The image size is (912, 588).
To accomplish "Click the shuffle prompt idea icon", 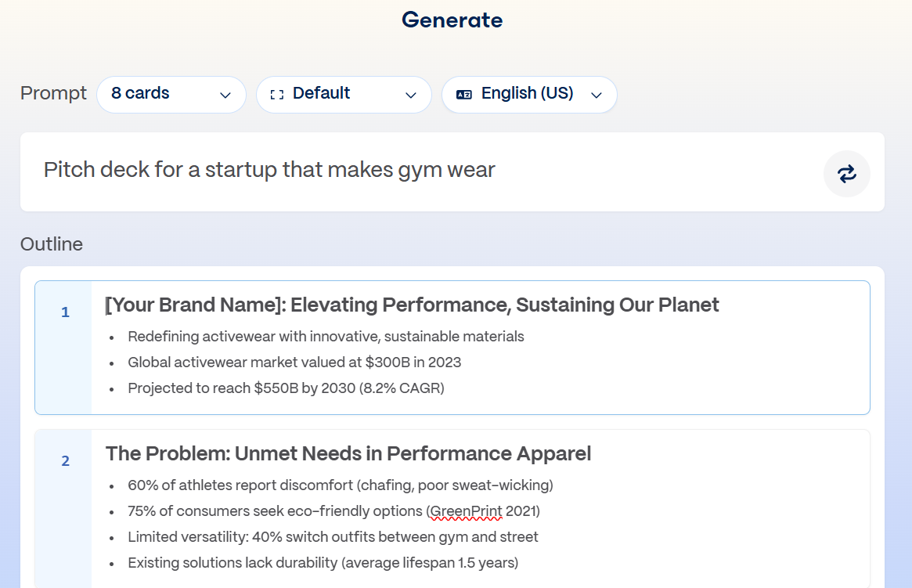I will tap(847, 173).
